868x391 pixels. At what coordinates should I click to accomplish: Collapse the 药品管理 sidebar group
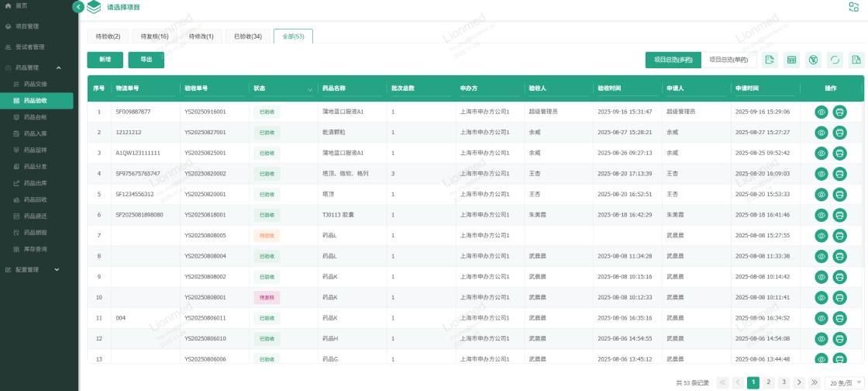pyautogui.click(x=58, y=67)
